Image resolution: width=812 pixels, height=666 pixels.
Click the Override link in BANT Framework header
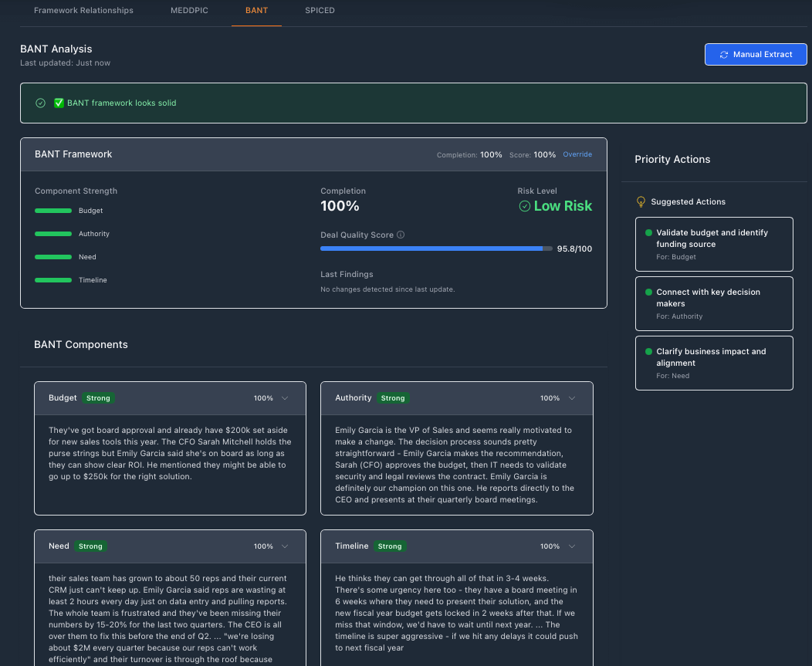point(577,154)
